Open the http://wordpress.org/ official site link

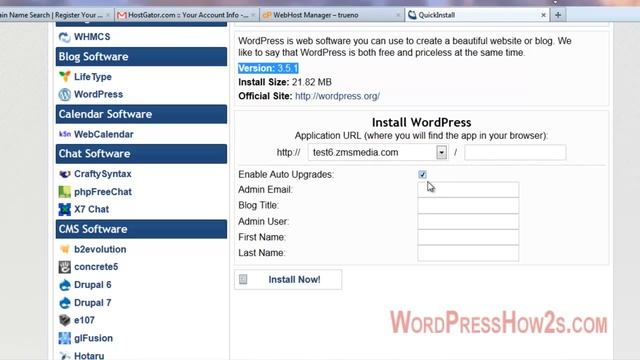coord(337,96)
